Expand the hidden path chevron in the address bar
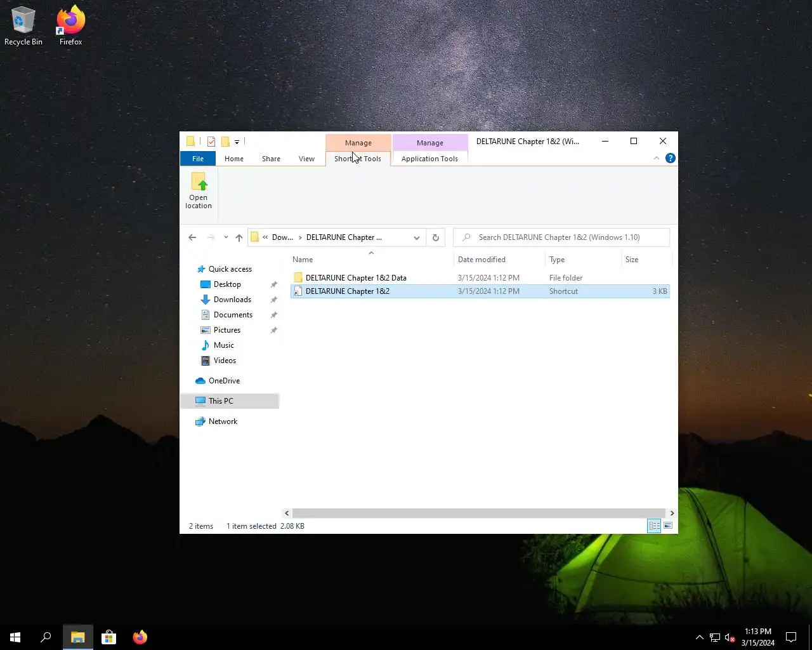812x650 pixels. (x=265, y=237)
